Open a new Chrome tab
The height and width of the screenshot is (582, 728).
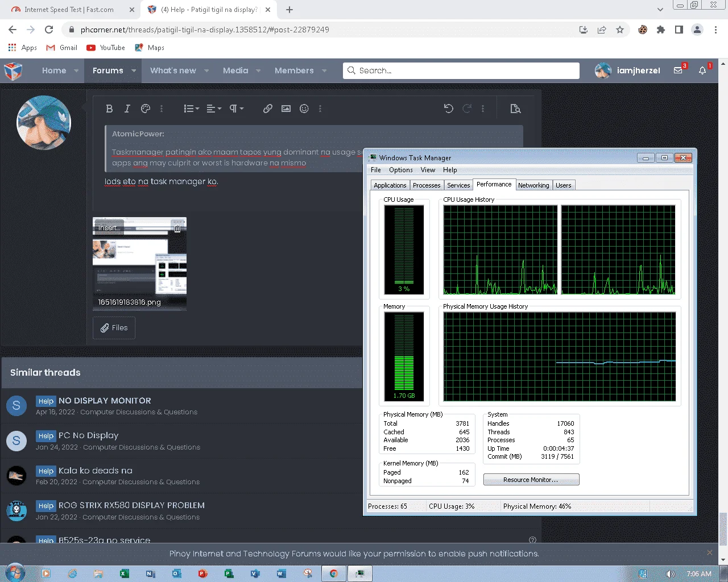(289, 10)
